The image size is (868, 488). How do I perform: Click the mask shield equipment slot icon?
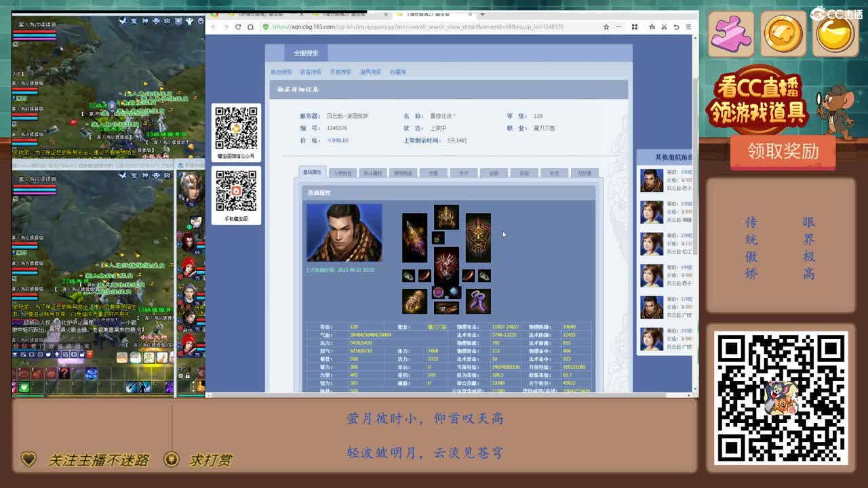(x=478, y=238)
